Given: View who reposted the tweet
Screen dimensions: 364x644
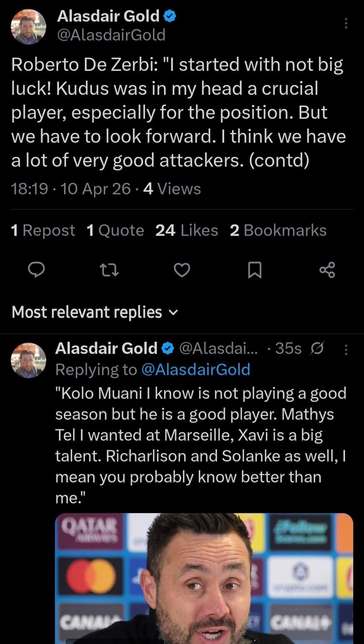Looking at the screenshot, I should click(43, 230).
